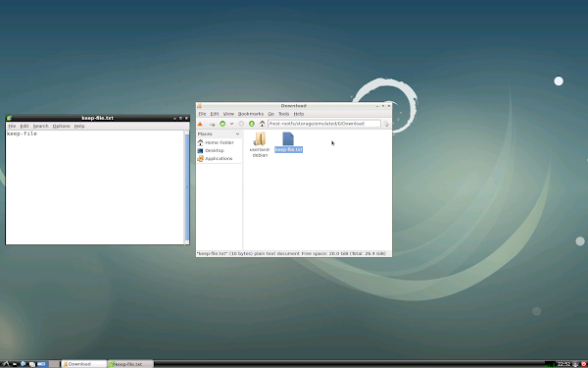Click the text editor window icon
Screen dimensions: 588x368
(9, 118)
